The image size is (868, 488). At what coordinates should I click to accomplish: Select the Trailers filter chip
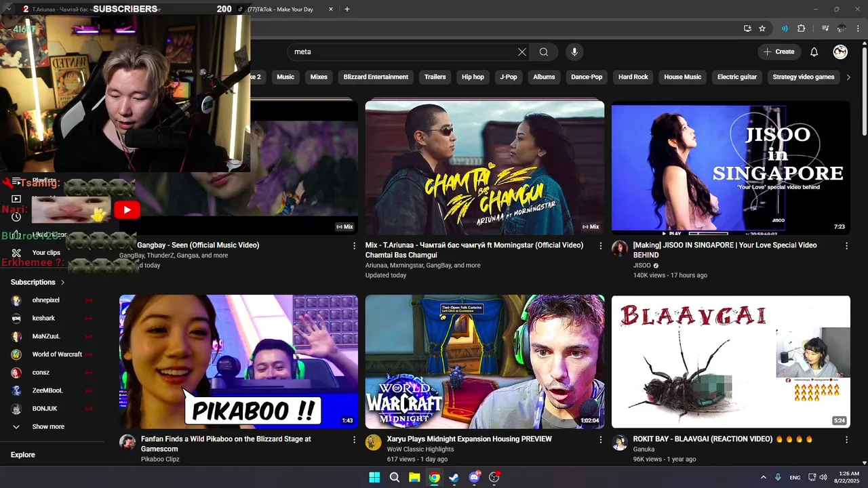pyautogui.click(x=435, y=77)
